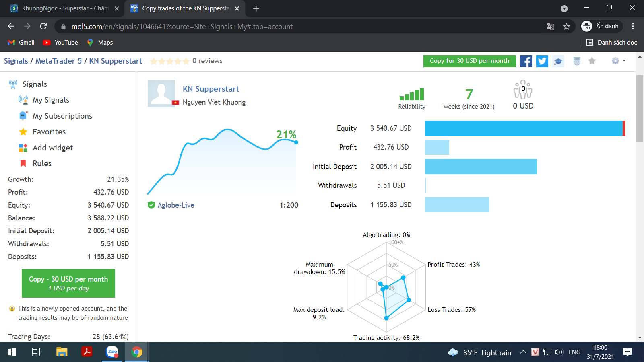Open Task View on the taskbar

click(x=36, y=352)
